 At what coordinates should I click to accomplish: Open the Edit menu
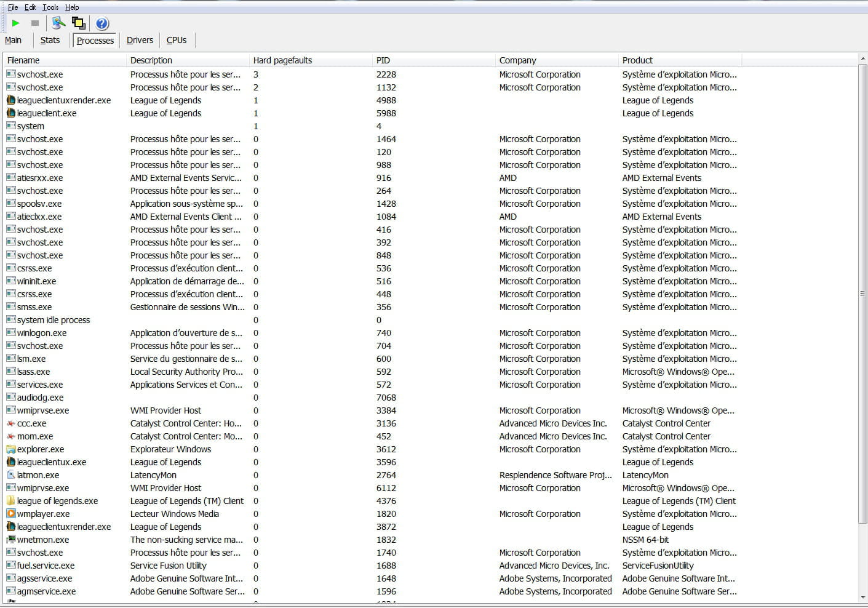coord(30,7)
